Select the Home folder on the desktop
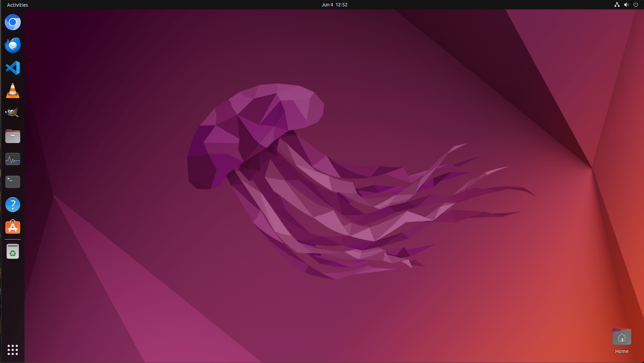 click(622, 336)
